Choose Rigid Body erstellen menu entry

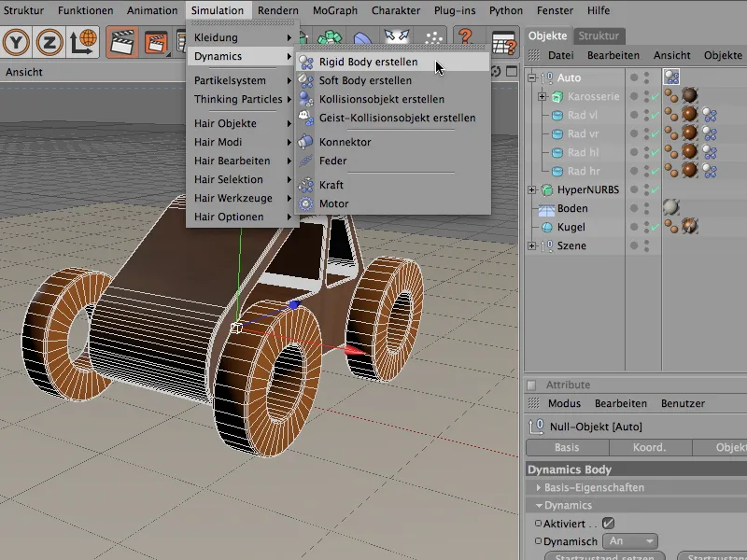click(x=368, y=63)
